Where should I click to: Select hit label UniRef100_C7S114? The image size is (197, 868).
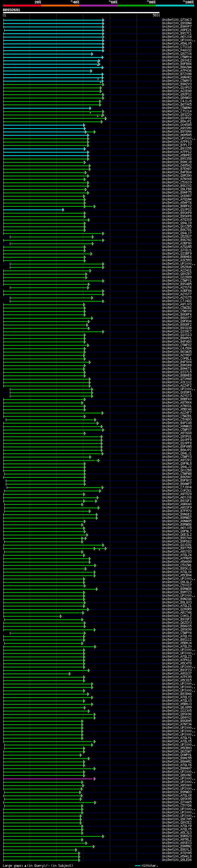(x=177, y=111)
